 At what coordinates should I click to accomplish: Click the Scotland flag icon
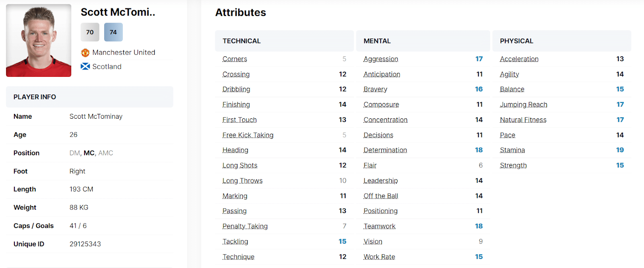(85, 66)
